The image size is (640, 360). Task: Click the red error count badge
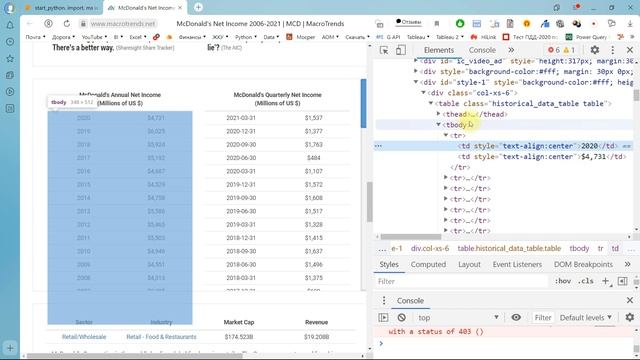[x=554, y=50]
